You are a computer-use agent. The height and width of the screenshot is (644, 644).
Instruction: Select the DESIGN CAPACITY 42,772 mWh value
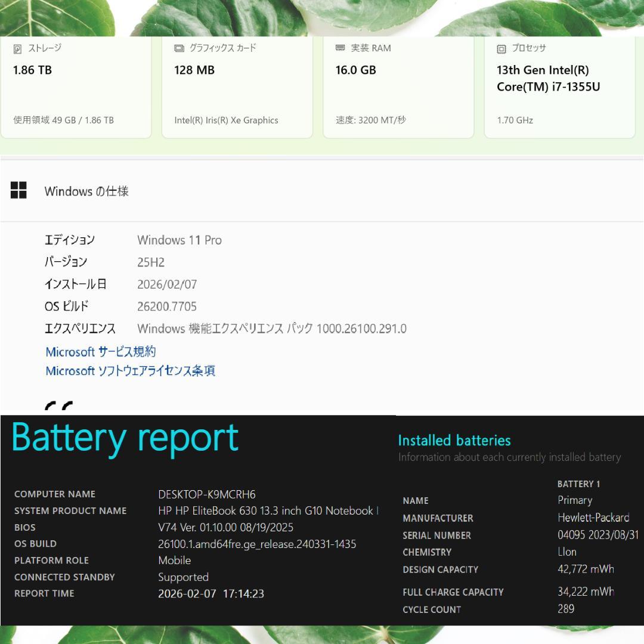click(x=586, y=569)
